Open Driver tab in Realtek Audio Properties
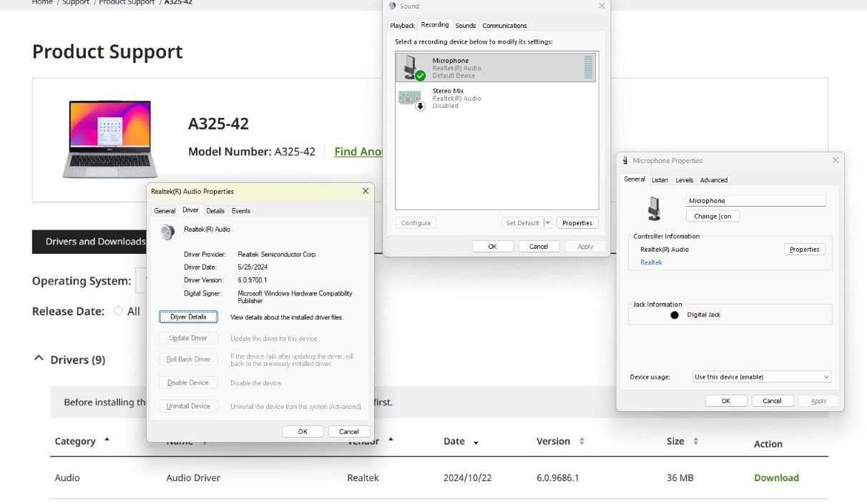This screenshot has width=867, height=504. click(190, 210)
